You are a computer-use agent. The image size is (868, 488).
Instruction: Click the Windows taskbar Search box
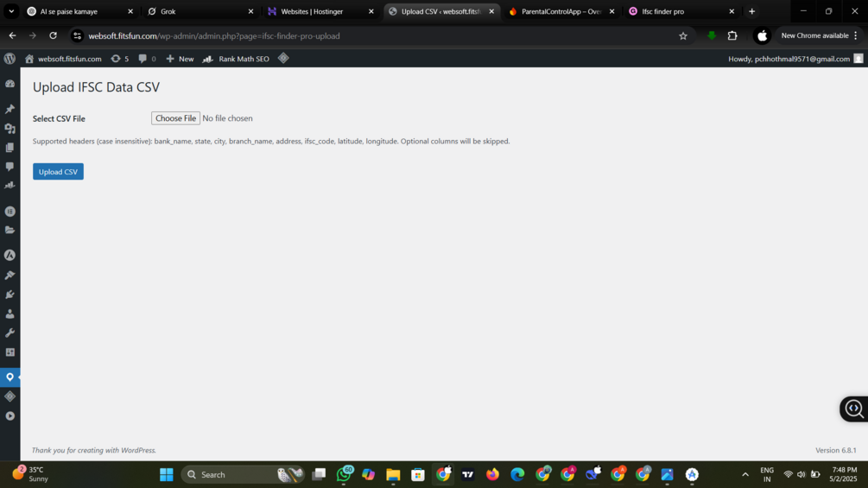coord(243,475)
